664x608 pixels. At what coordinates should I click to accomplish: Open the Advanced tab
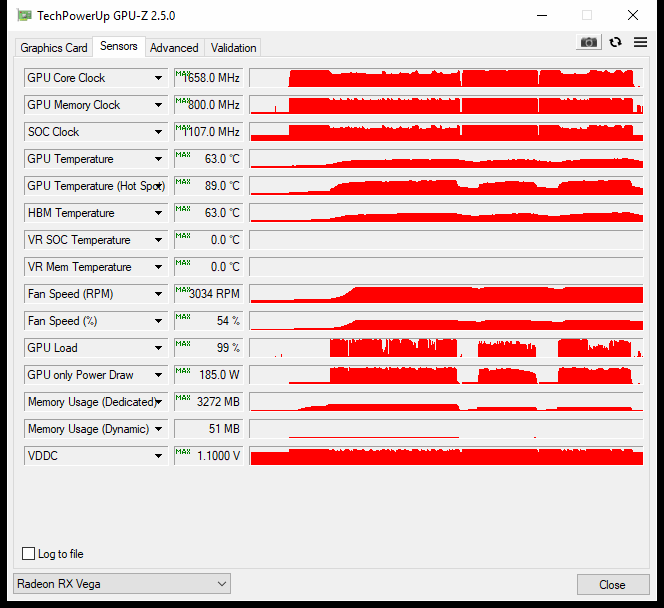click(x=174, y=48)
